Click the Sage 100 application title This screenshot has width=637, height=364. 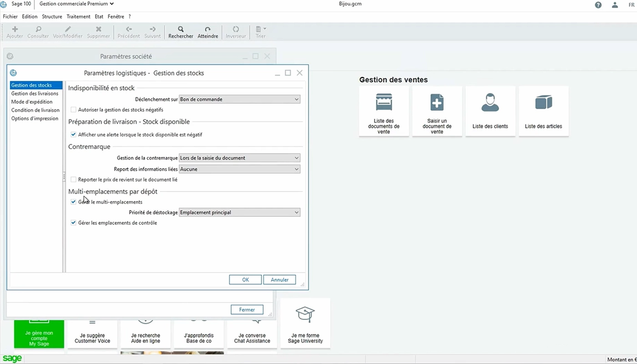coord(21,4)
